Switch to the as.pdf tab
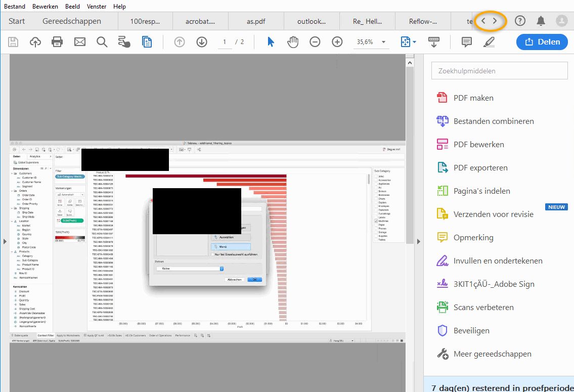Viewport: 574px width, 392px height. (256, 21)
